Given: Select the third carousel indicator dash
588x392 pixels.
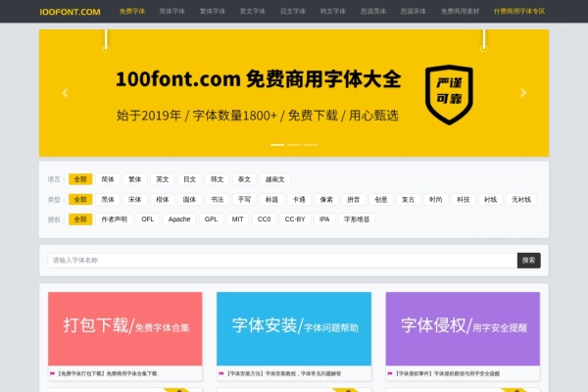Looking at the screenshot, I should tap(311, 145).
